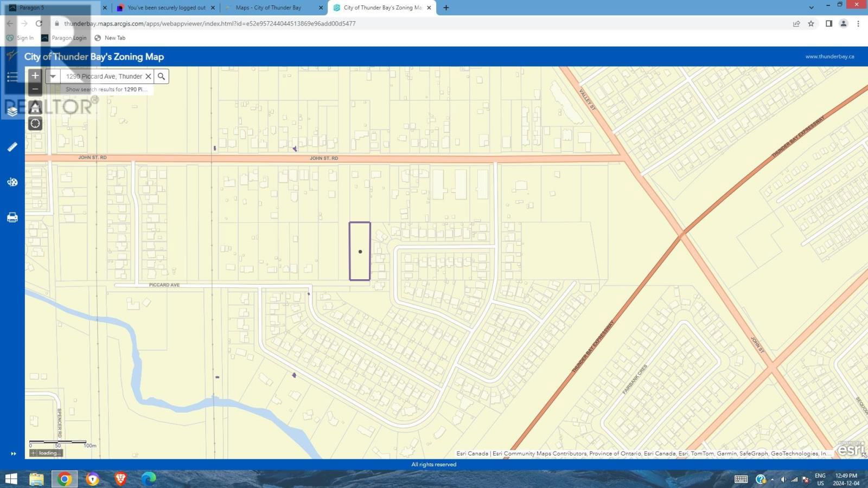The height and width of the screenshot is (488, 868).
Task: Open the www.thunderbay.ca link
Action: (829, 56)
